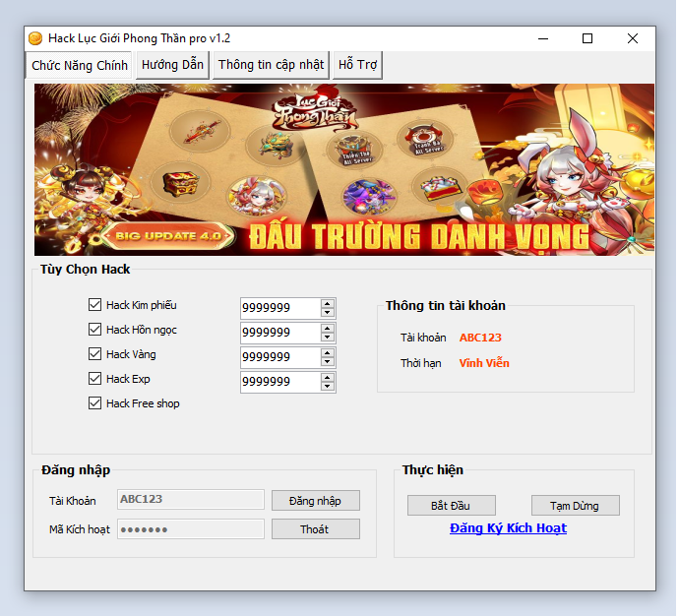Switch to the Hướng Dẫn tab
679x616 pixels.
click(172, 65)
